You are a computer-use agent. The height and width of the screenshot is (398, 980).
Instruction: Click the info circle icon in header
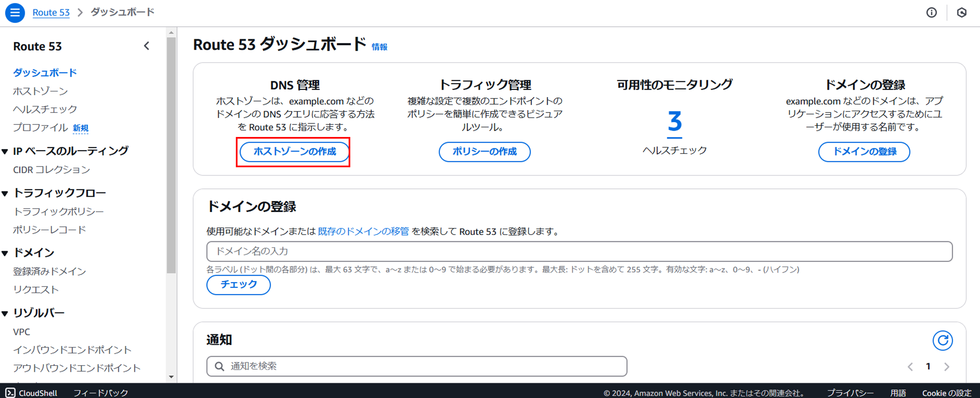[931, 13]
